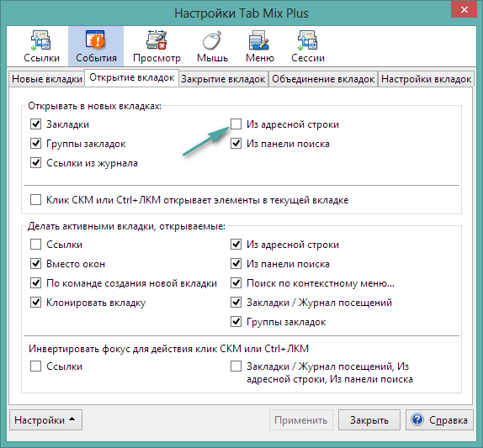Select the События category icon

(96, 46)
